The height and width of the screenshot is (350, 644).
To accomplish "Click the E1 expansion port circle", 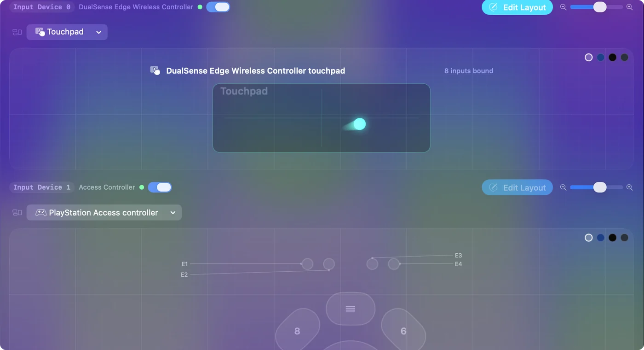I will (307, 264).
